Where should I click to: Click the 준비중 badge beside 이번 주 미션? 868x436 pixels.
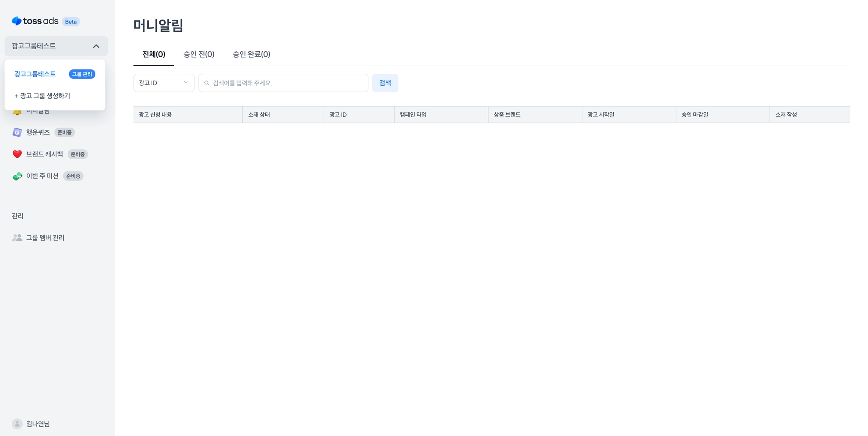tap(73, 176)
